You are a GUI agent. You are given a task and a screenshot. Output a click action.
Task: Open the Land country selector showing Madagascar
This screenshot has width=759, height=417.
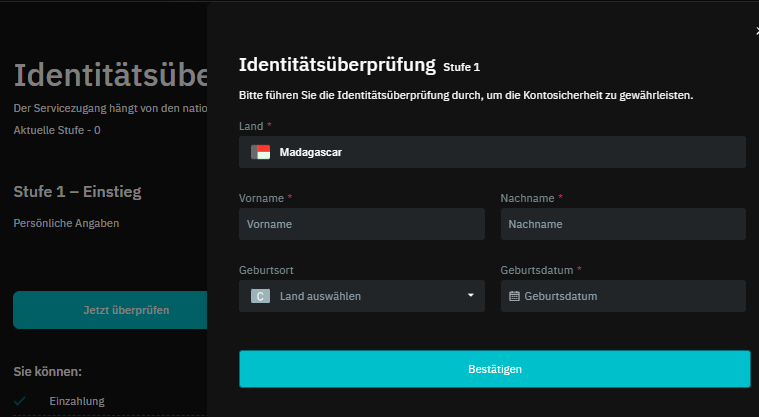492,152
